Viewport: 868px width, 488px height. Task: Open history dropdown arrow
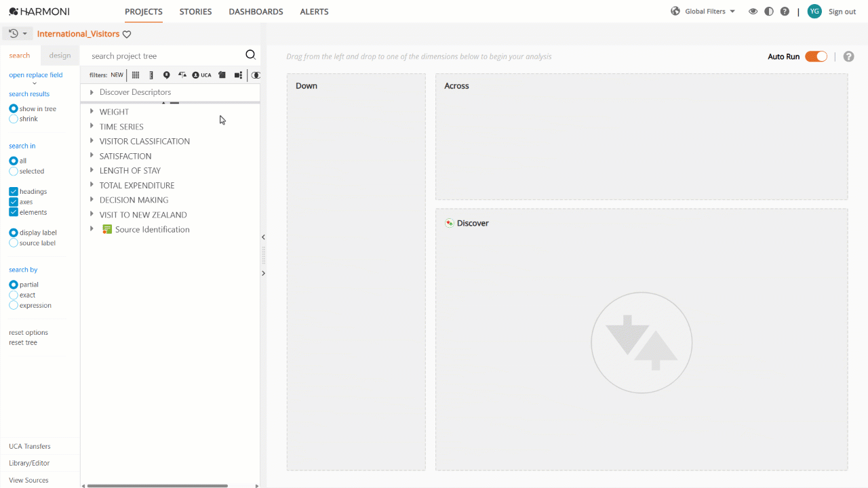coord(25,34)
